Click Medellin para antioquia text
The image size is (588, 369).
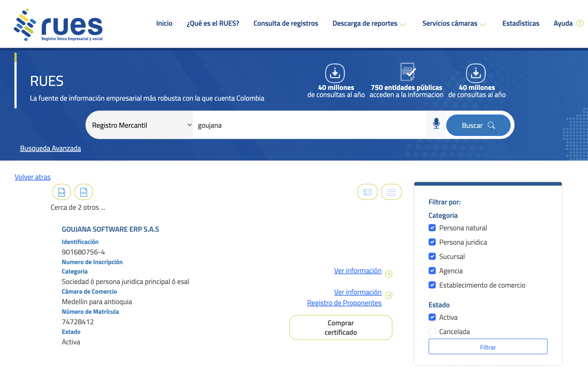tap(97, 302)
